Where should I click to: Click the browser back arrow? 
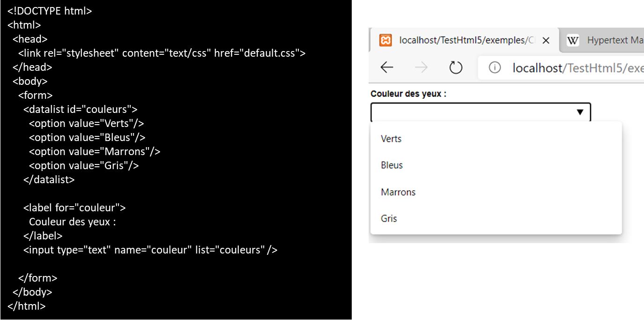pyautogui.click(x=386, y=67)
